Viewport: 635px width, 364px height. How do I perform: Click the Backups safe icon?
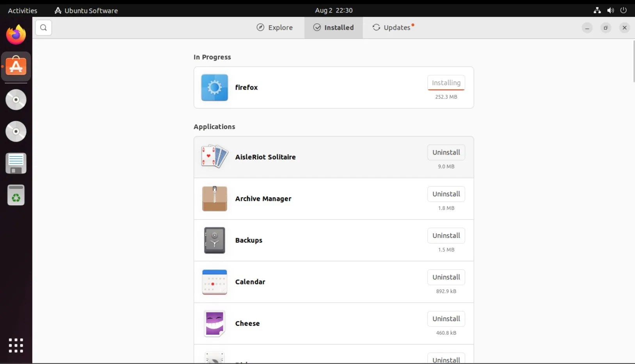(214, 240)
